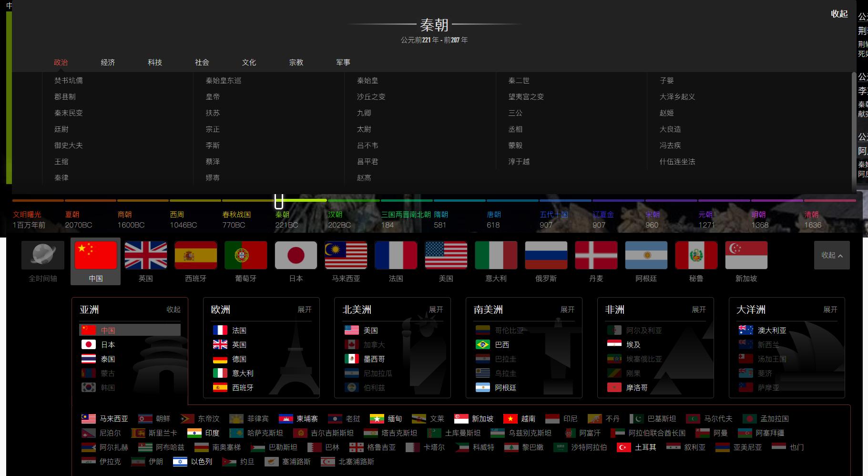Viewport: 868px width, 476px height.
Task: Select the 美国 flag icon
Action: [446, 255]
